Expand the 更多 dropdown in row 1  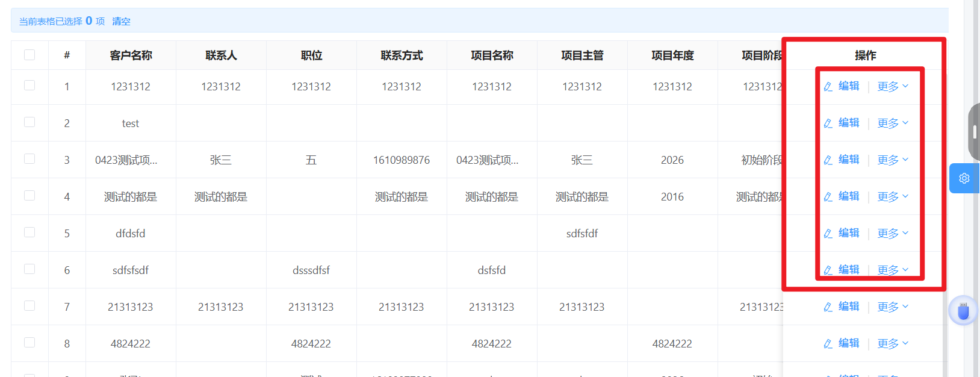[x=893, y=87]
